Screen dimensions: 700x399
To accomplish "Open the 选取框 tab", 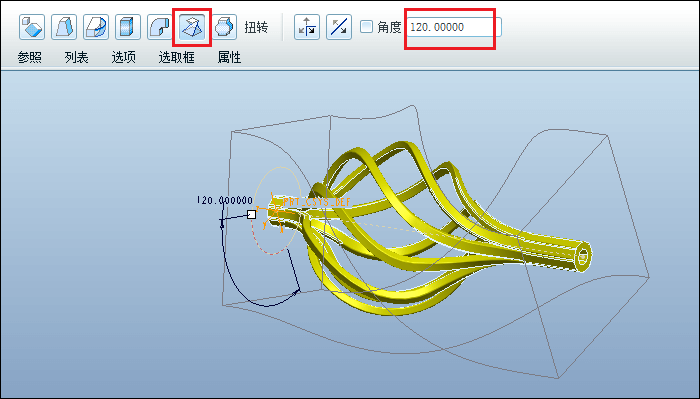I will [x=177, y=57].
